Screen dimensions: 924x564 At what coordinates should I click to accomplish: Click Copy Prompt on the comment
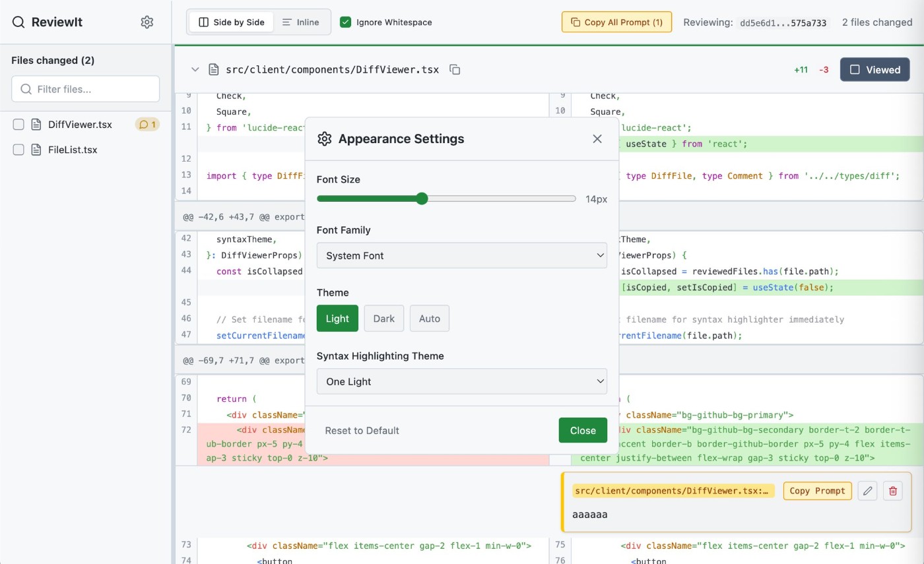[817, 491]
